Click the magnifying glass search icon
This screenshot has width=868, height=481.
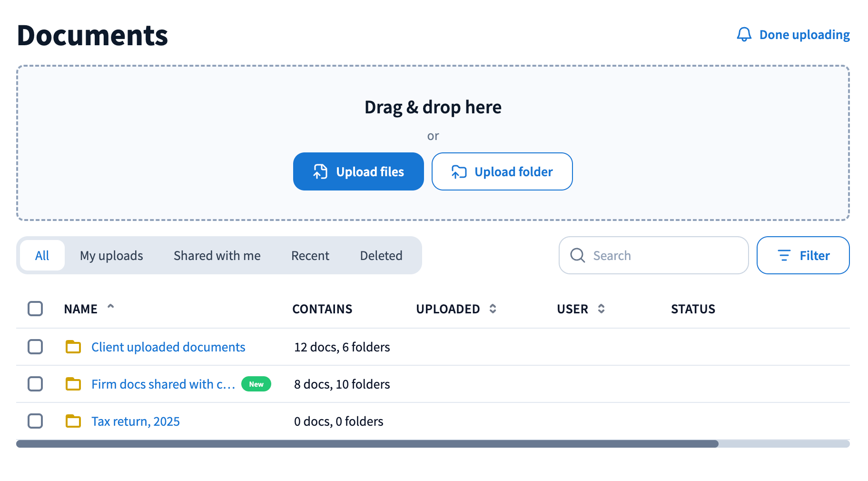tap(577, 255)
